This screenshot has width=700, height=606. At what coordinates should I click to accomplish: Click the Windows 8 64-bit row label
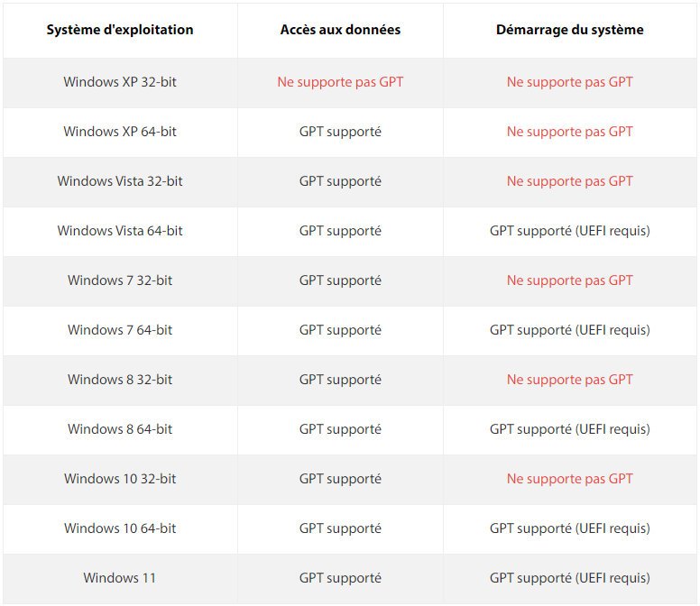tap(120, 429)
